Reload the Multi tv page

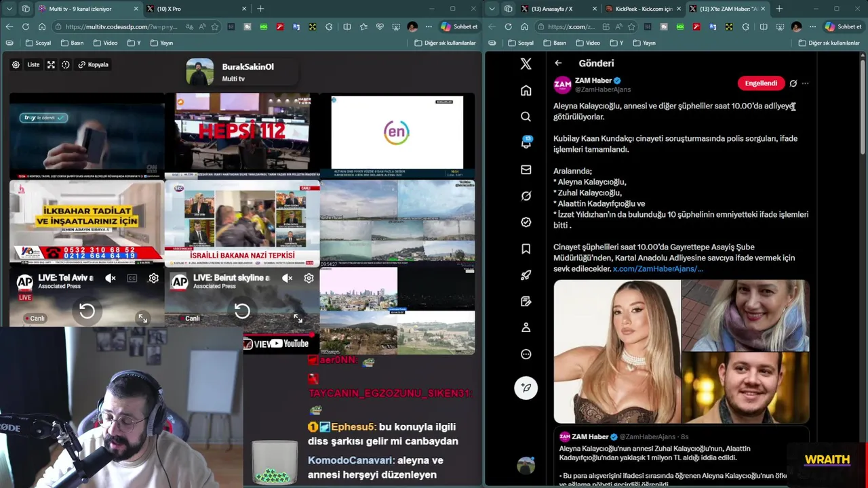click(x=26, y=26)
